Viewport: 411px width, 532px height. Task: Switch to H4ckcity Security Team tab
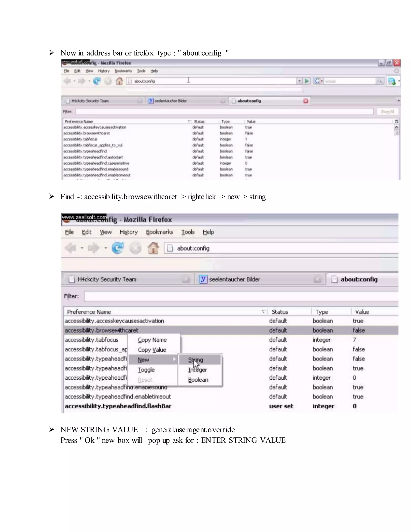pyautogui.click(x=107, y=279)
